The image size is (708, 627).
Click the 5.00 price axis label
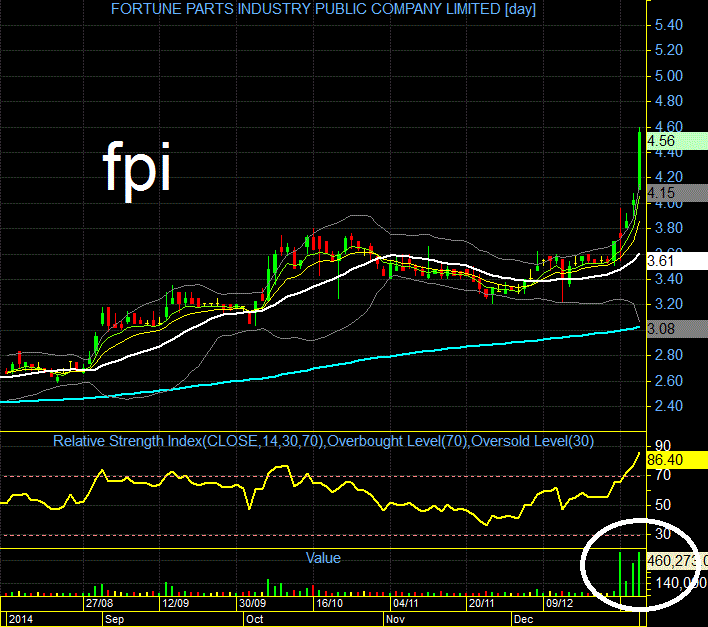tap(669, 75)
